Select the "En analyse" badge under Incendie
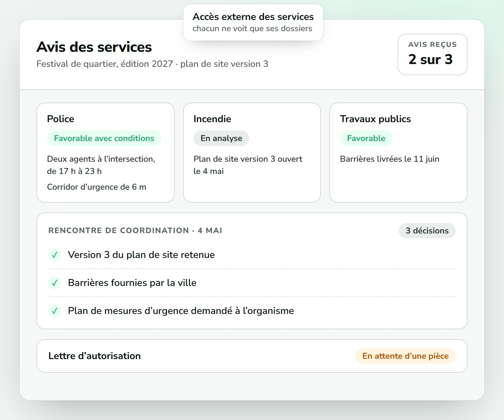Viewport: 504px width, 420px height. [221, 138]
